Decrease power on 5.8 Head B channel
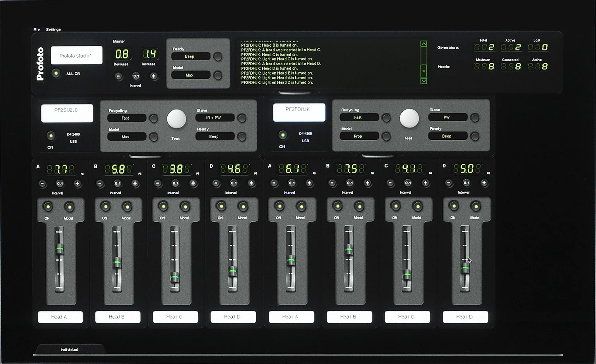 100,184
